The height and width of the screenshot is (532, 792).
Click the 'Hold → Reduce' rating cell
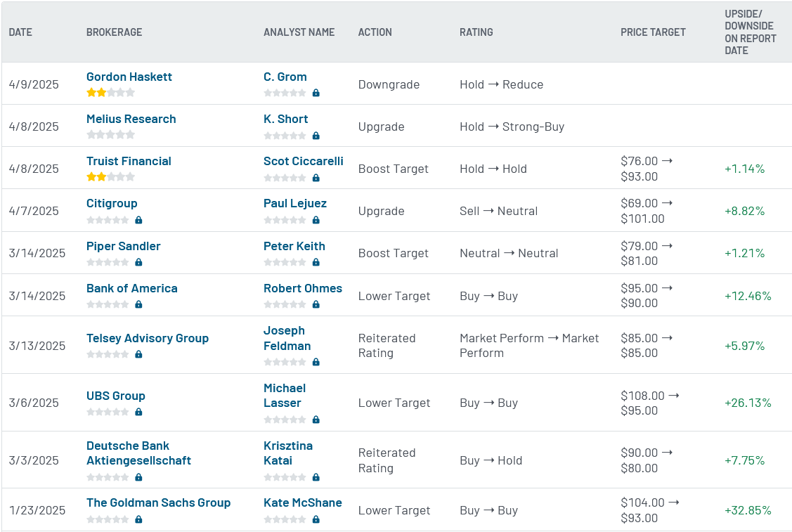click(501, 84)
